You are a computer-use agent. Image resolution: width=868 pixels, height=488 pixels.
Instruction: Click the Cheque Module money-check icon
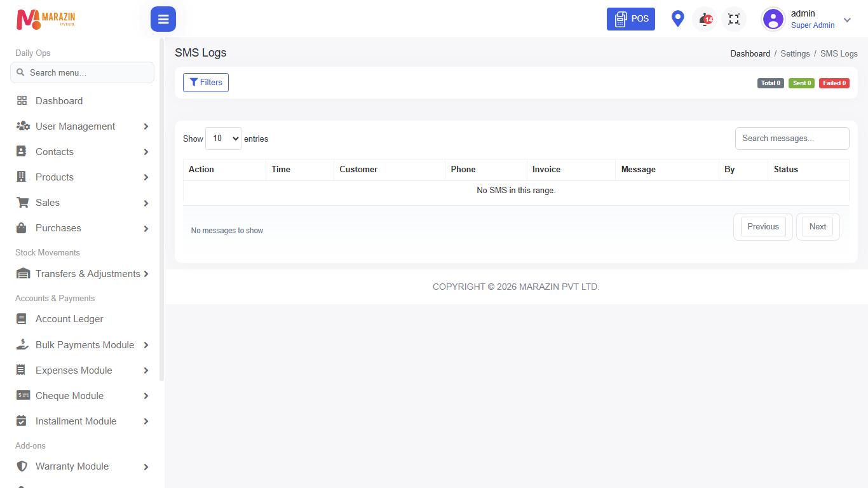coord(23,396)
